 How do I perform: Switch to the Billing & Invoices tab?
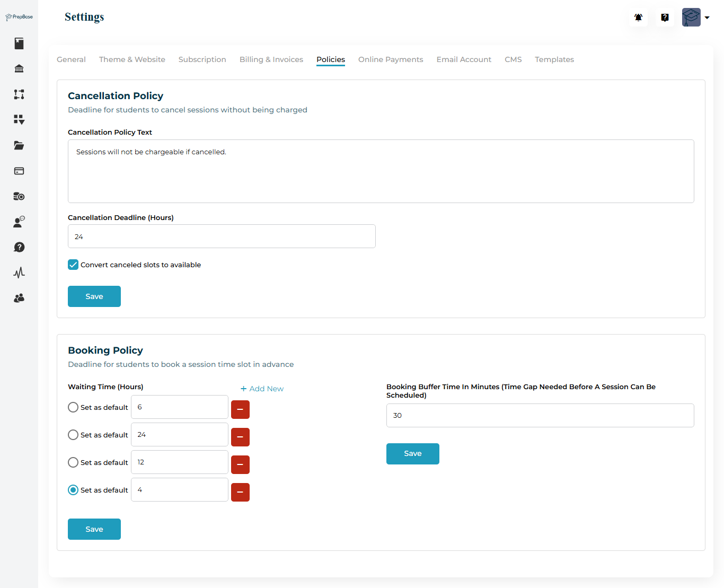(271, 59)
